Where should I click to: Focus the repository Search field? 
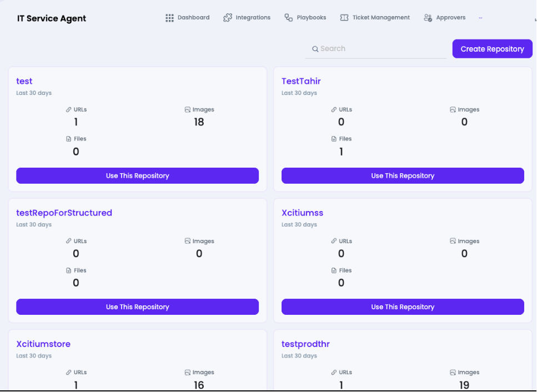click(376, 49)
